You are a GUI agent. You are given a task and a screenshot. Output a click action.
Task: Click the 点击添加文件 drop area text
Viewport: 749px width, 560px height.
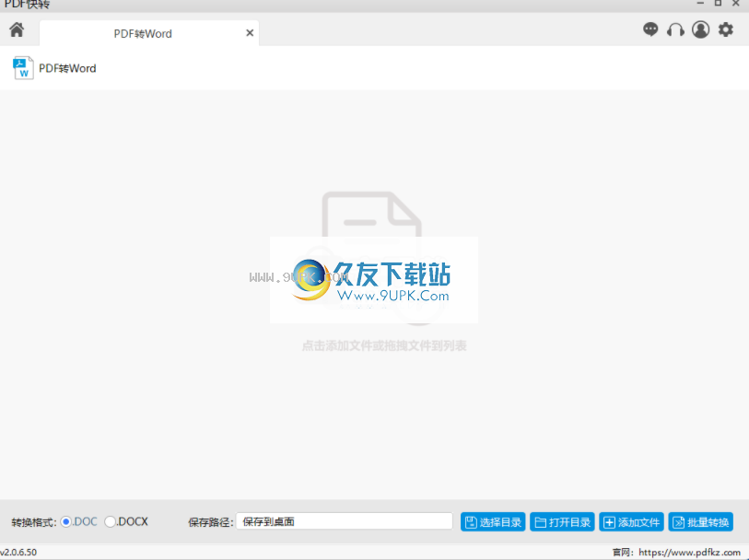[x=384, y=345]
